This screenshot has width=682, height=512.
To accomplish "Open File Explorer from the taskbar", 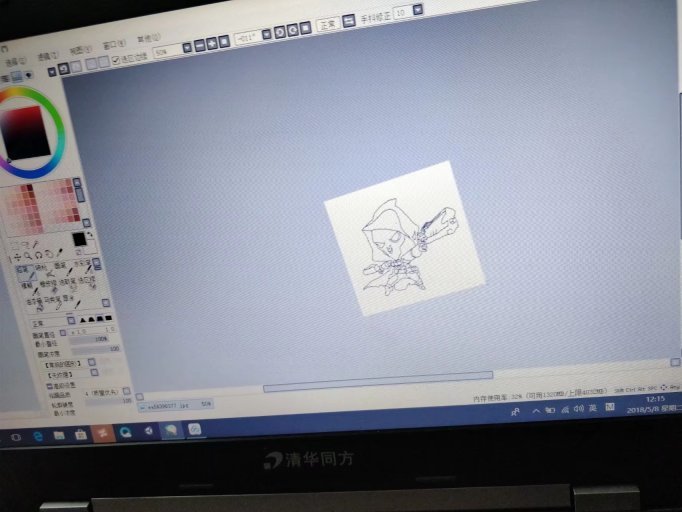I will 59,435.
